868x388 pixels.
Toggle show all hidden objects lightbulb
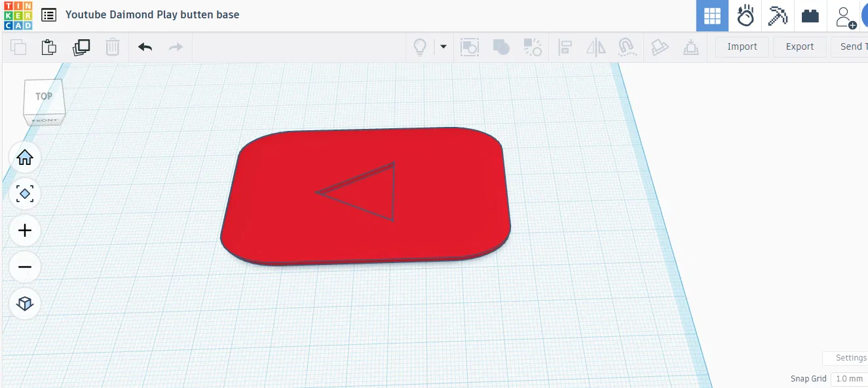click(420, 46)
